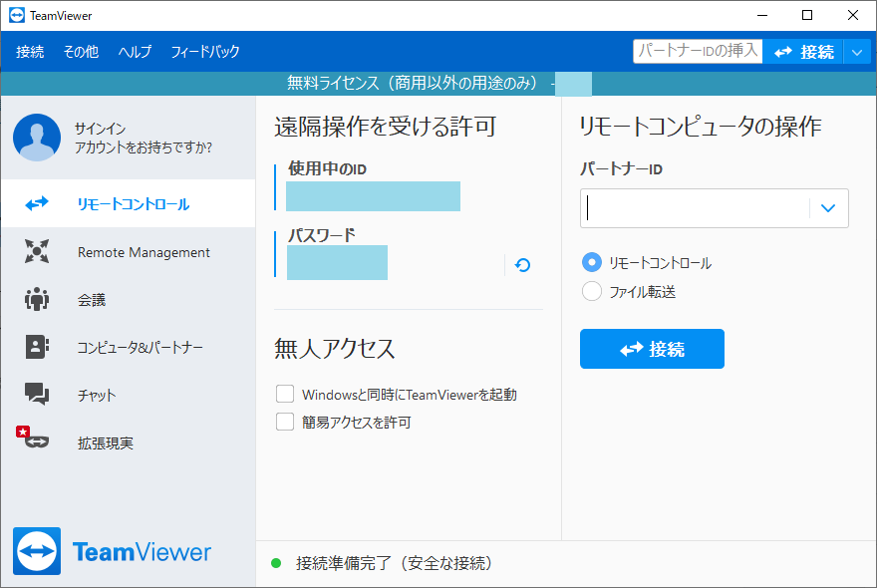Open the Remote Management tab

(129, 252)
